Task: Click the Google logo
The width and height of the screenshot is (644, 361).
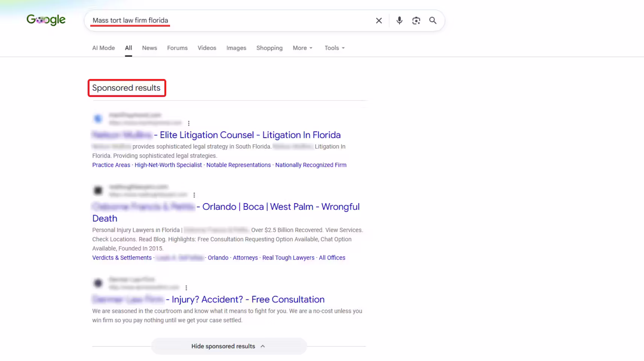Action: [x=46, y=20]
